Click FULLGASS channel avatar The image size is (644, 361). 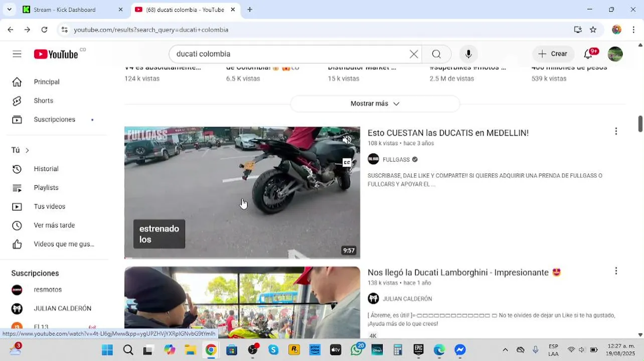[x=373, y=159]
